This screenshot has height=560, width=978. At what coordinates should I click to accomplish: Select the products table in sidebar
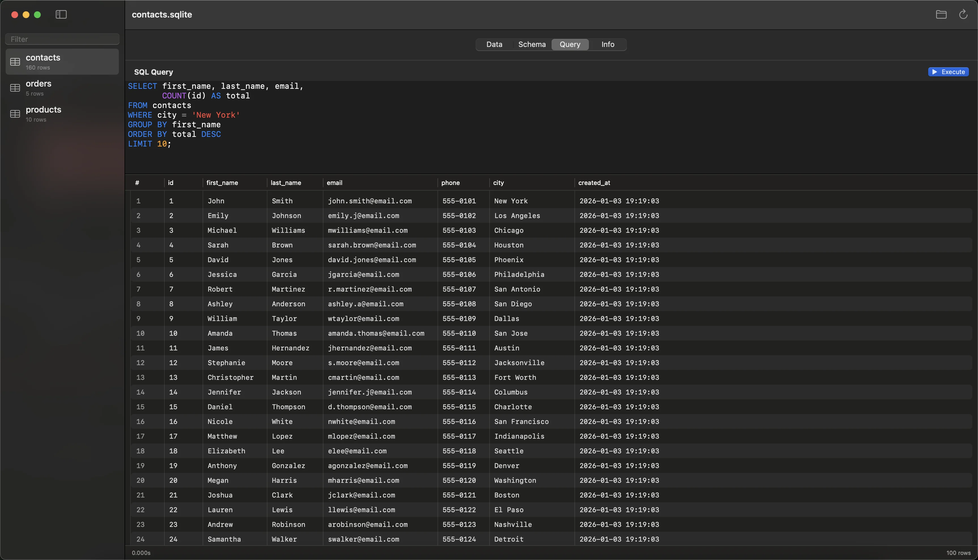[62, 114]
